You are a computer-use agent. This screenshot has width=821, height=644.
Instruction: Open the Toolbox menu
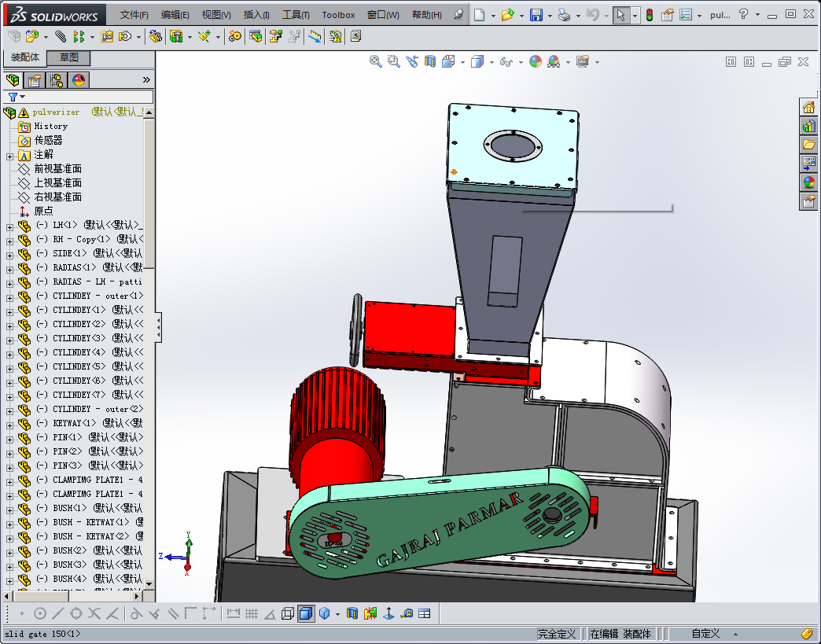[338, 15]
